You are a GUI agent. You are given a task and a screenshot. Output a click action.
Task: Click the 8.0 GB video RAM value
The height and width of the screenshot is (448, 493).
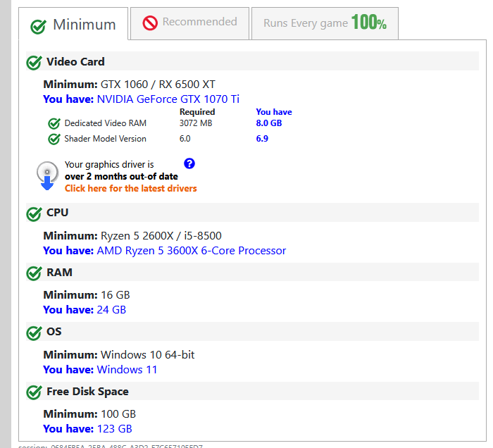(x=269, y=123)
